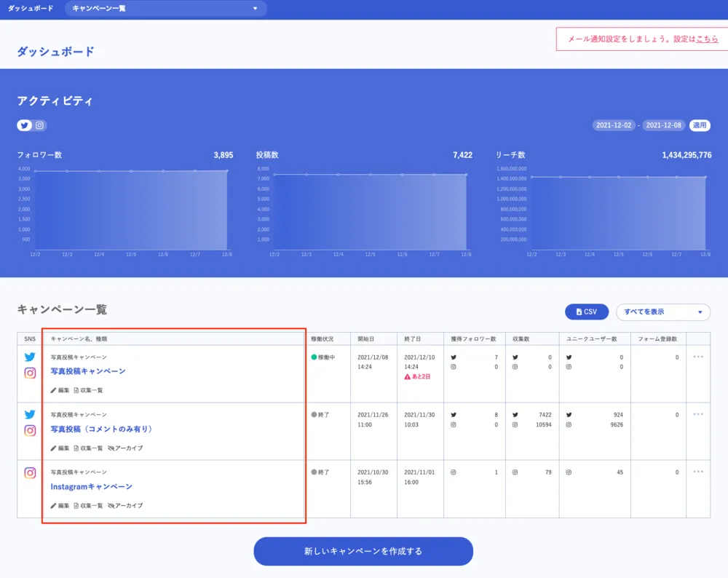Open three-dot menu for Instagramキャンペーン row

[x=698, y=472]
